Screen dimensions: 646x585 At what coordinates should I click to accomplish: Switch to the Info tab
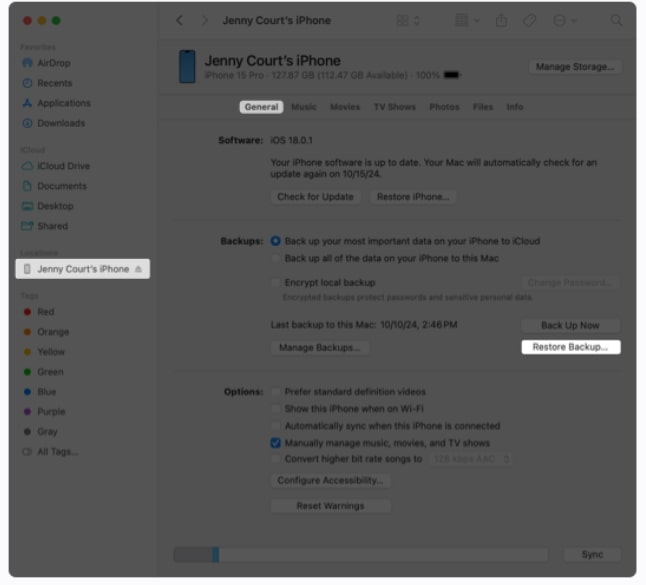coord(515,107)
